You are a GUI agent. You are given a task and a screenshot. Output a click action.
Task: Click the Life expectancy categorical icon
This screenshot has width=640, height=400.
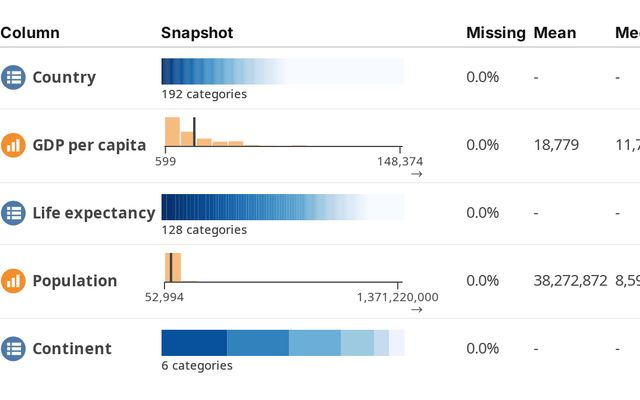click(x=13, y=212)
